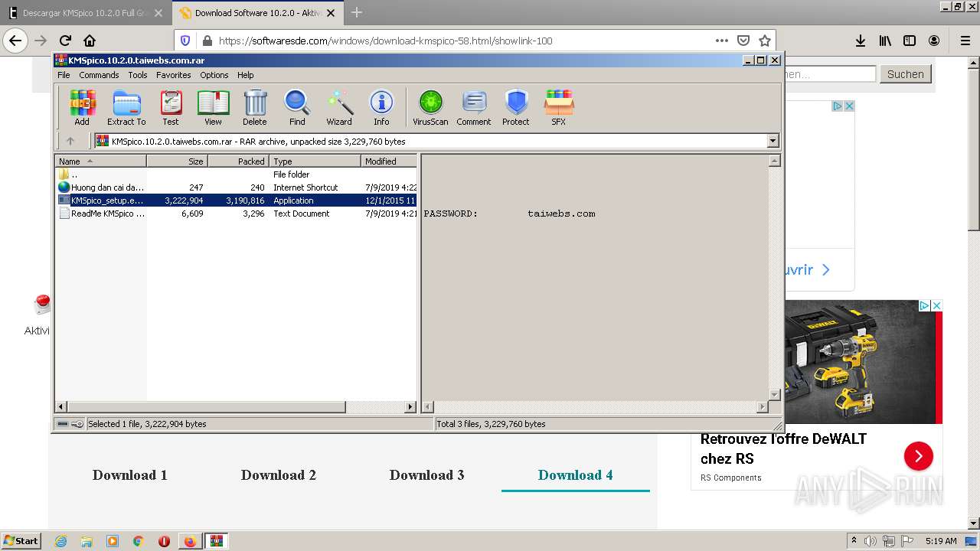Bookmark this page star icon

coord(764,41)
